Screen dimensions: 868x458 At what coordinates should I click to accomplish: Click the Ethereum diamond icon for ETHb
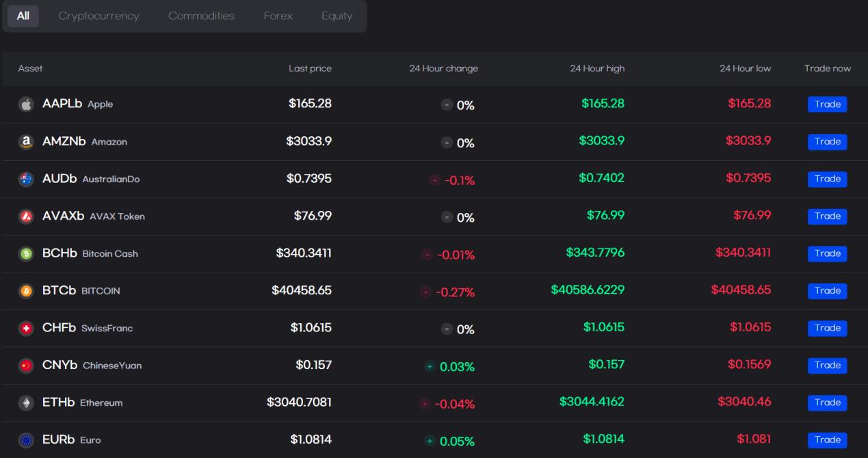click(x=26, y=403)
